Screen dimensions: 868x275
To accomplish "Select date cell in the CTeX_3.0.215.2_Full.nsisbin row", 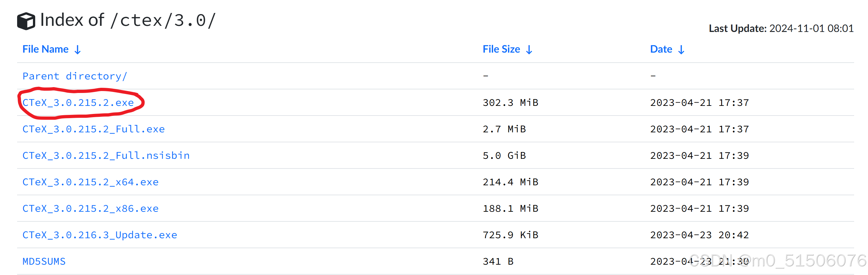I will (699, 155).
